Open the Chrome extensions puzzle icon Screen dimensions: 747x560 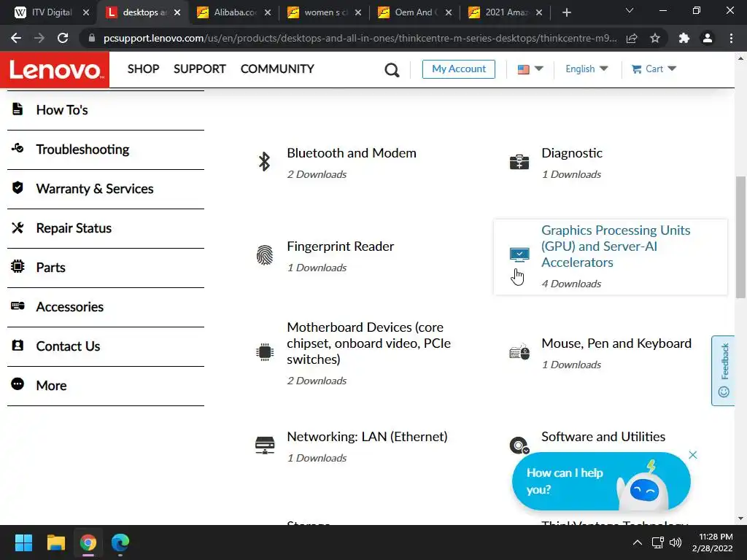pyautogui.click(x=684, y=38)
